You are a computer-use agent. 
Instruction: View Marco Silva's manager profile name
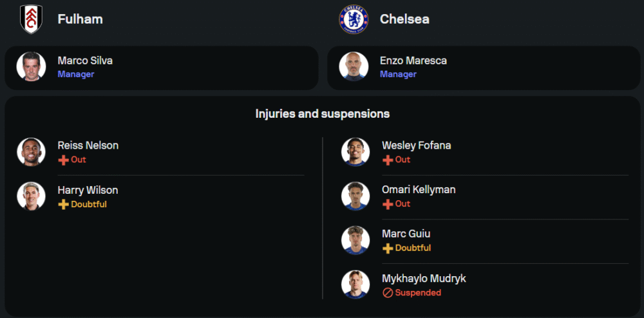pyautogui.click(x=85, y=61)
